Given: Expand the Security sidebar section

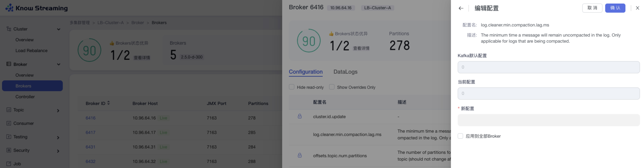Looking at the screenshot, I should point(59,150).
